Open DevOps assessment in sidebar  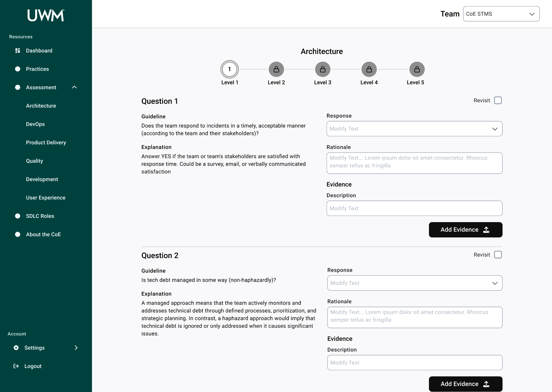pyautogui.click(x=35, y=124)
